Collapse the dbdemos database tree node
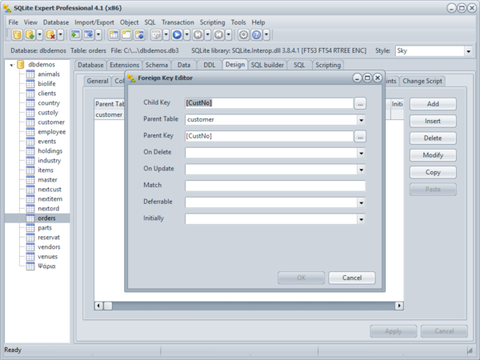 click(12, 65)
